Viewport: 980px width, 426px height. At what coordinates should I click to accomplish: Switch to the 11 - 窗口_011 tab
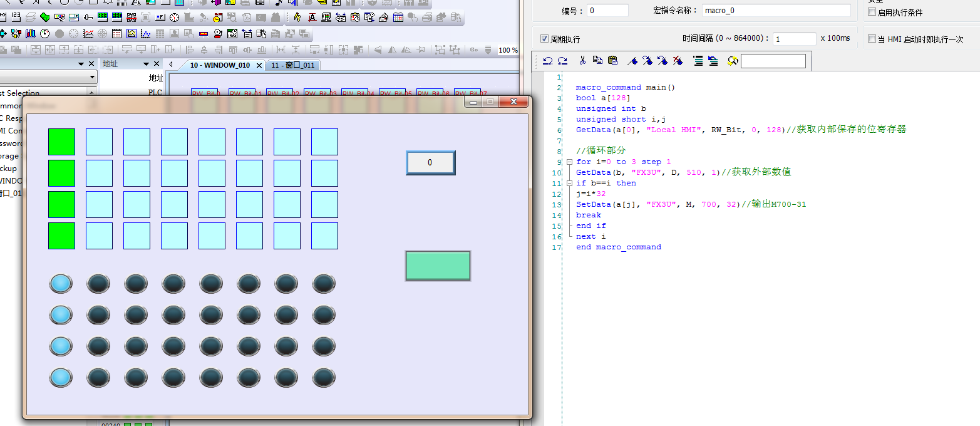[x=292, y=65]
